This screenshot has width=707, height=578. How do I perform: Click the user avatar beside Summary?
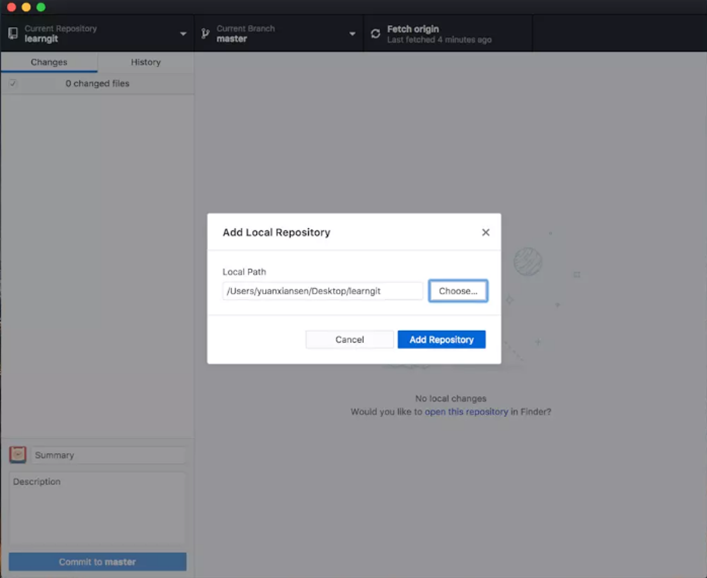click(18, 454)
